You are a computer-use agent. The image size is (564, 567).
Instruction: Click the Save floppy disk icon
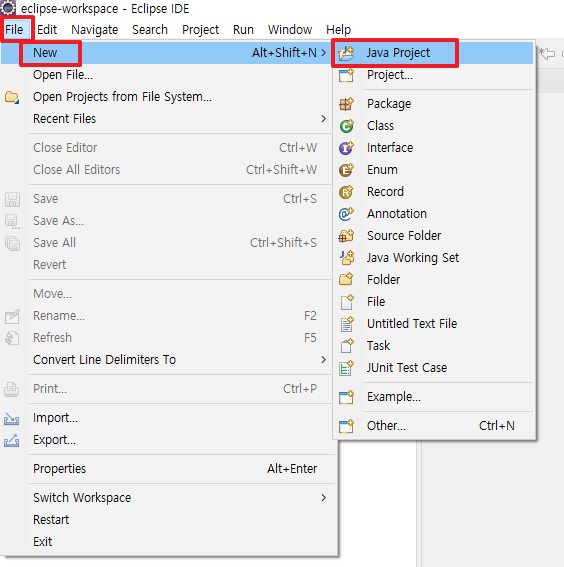click(x=12, y=199)
